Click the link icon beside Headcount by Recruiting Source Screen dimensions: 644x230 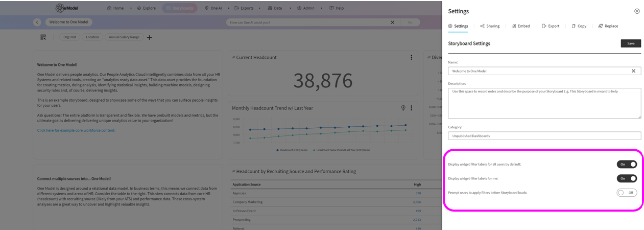coord(233,171)
